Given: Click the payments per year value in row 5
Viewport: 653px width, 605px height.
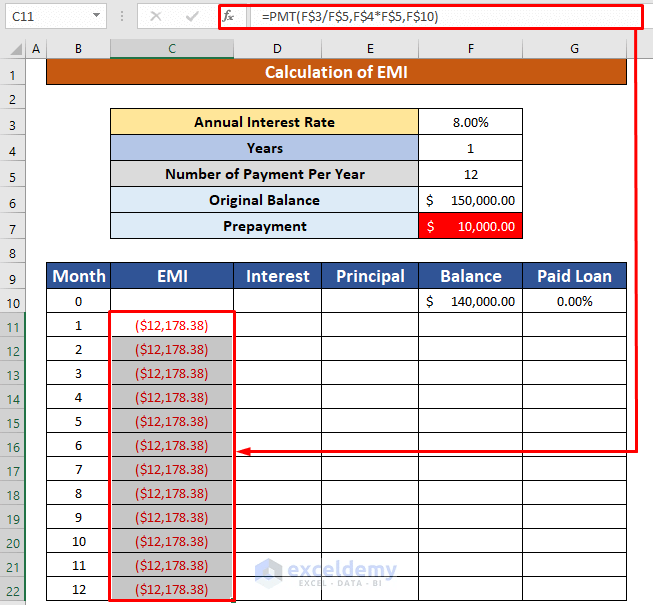Looking at the screenshot, I should (471, 174).
